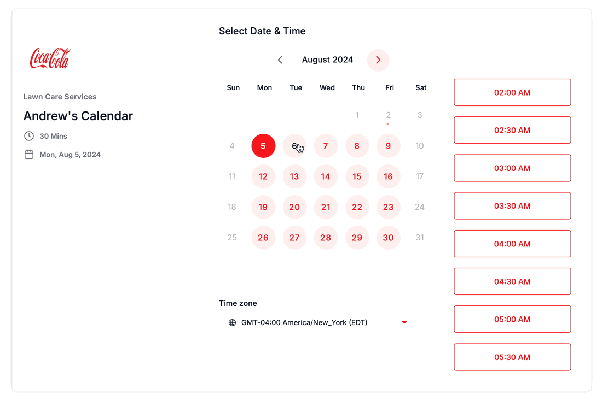Image resolution: width=602 pixels, height=401 pixels.
Task: Go to the previous month
Action: click(x=280, y=60)
